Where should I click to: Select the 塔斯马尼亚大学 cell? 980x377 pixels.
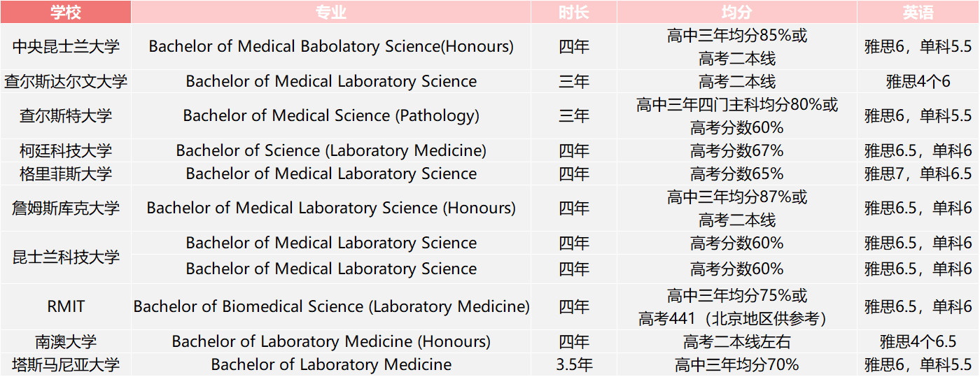click(66, 364)
